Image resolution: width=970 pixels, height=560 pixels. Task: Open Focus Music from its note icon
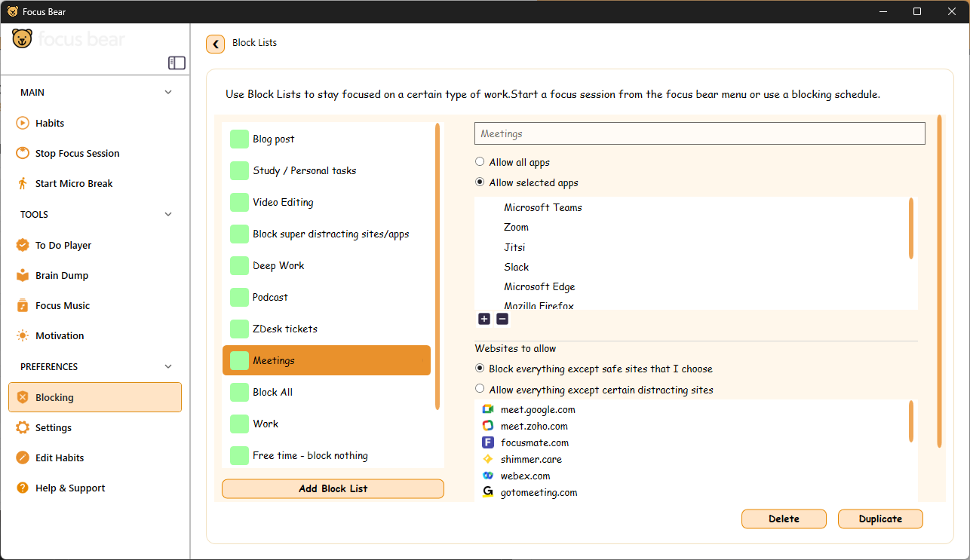pyautogui.click(x=23, y=305)
